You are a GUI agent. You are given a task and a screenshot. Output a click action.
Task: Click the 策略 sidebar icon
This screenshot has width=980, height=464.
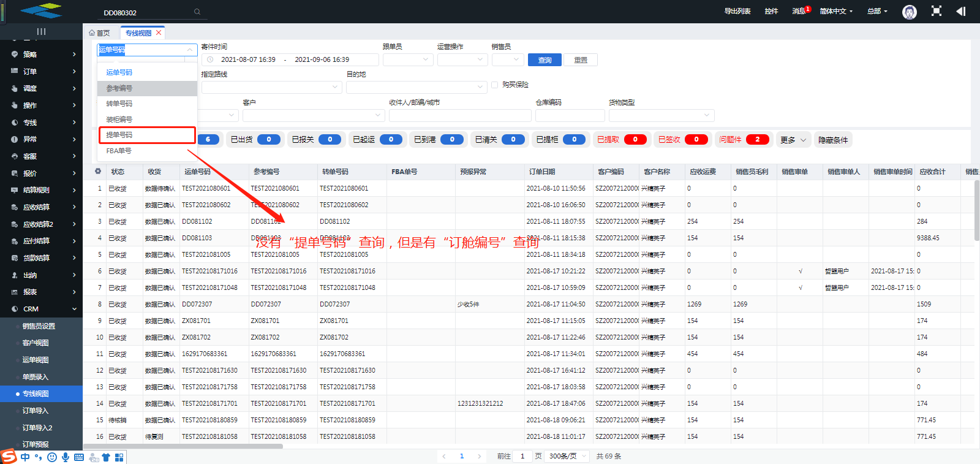click(15, 54)
